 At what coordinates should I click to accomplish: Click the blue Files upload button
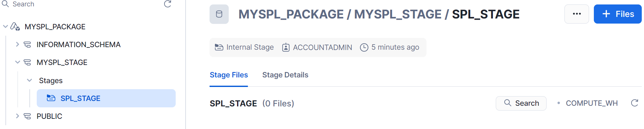[x=618, y=14]
